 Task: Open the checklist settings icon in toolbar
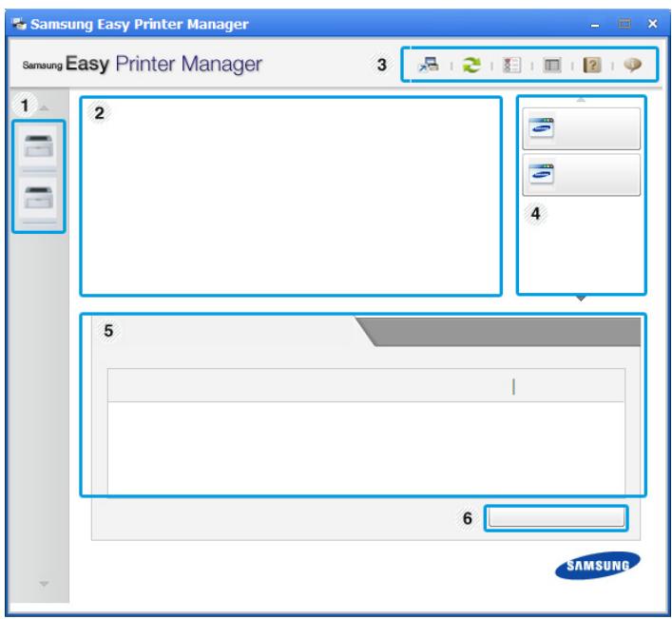(x=511, y=66)
